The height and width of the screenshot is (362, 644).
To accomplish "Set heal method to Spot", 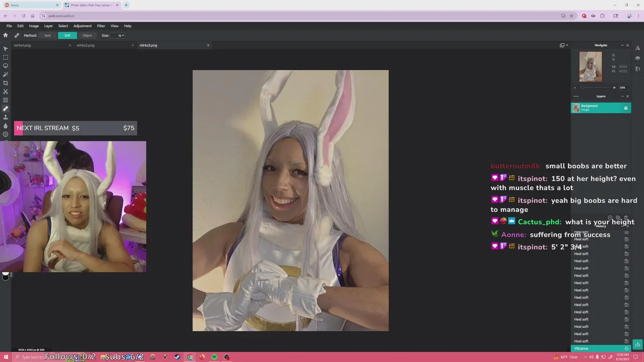I will coord(47,35).
